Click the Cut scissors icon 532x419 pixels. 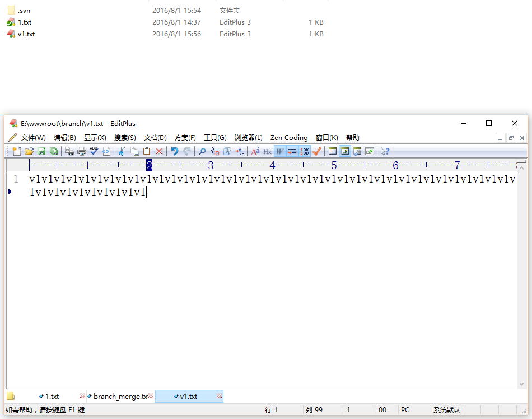pyautogui.click(x=122, y=151)
